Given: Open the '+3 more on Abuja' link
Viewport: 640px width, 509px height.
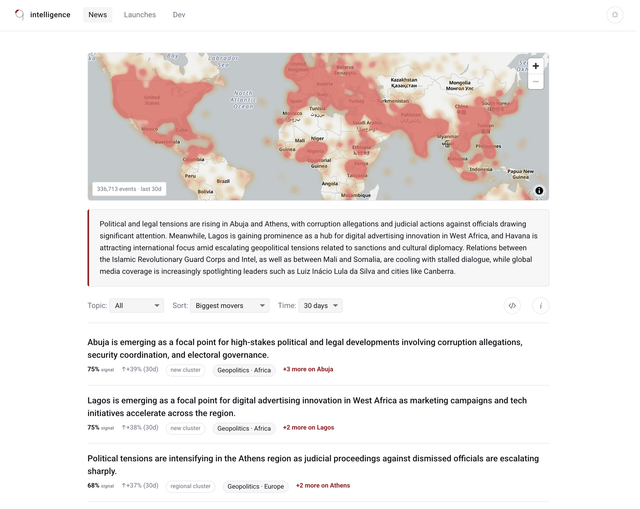Looking at the screenshot, I should [x=308, y=369].
